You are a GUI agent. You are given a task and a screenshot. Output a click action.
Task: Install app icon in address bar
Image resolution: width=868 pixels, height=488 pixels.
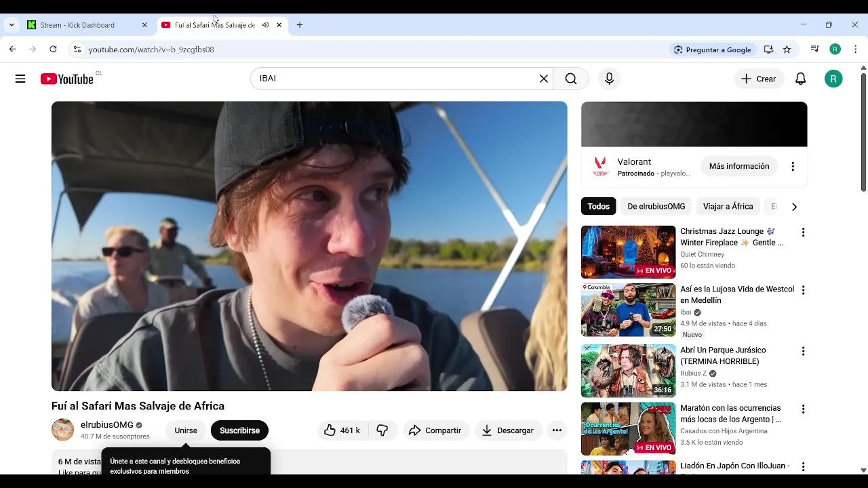768,49
